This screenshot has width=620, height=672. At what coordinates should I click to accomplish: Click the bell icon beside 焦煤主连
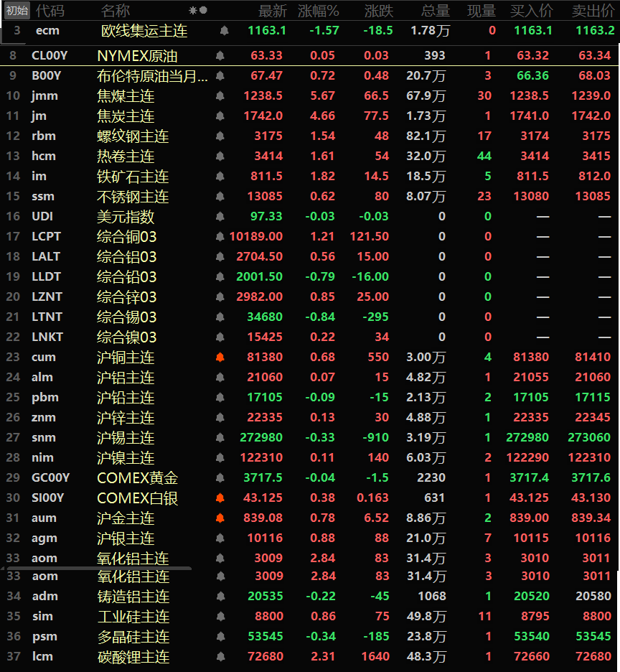point(220,96)
